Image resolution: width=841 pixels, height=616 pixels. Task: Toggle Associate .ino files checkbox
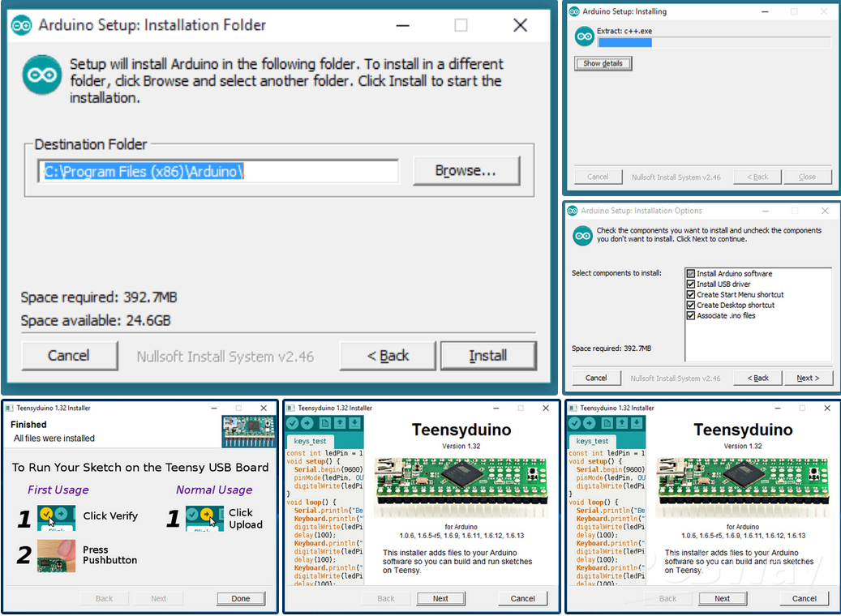pyautogui.click(x=691, y=316)
